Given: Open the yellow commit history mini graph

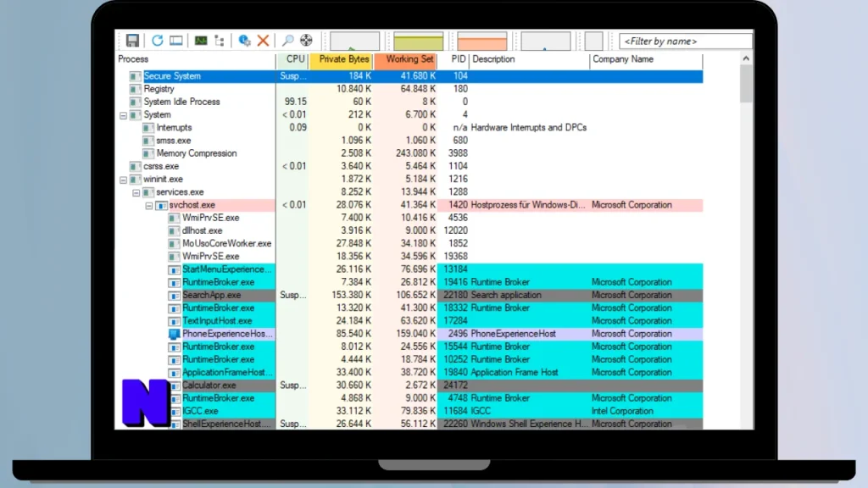Looking at the screenshot, I should [419, 41].
